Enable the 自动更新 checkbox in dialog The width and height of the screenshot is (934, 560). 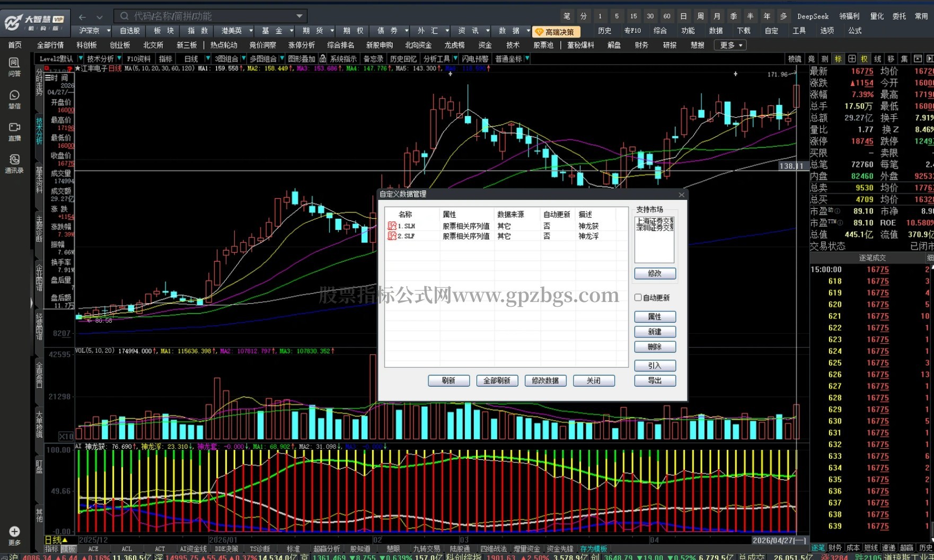pos(638,298)
